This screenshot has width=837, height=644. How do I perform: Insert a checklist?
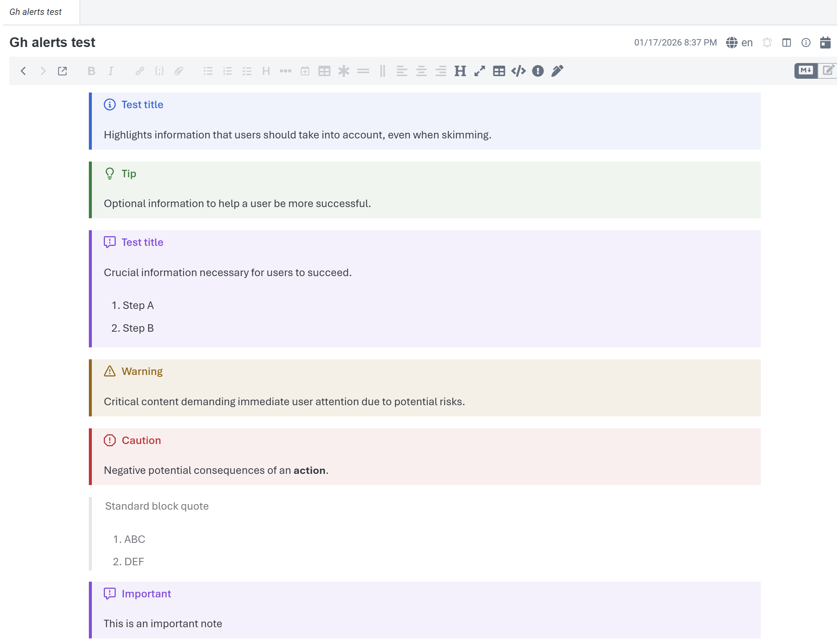tap(247, 71)
